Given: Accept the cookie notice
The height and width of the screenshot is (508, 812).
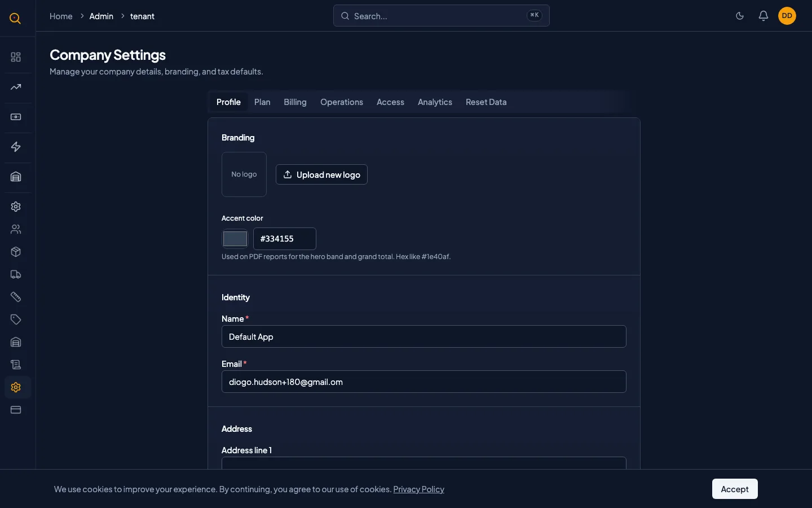Looking at the screenshot, I should (735, 489).
